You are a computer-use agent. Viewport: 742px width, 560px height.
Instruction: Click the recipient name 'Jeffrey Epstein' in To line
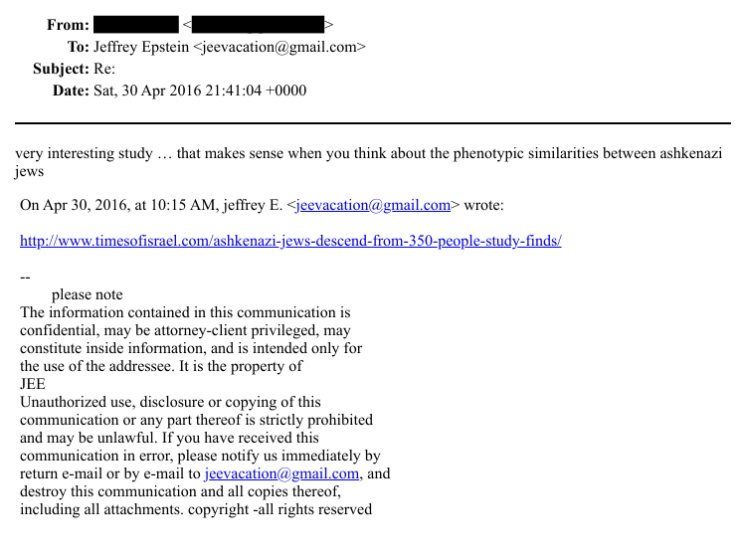[x=140, y=47]
